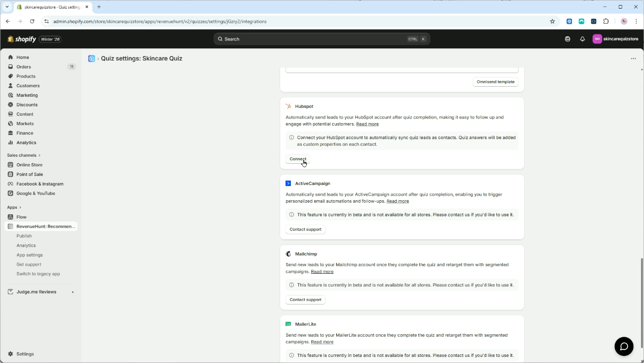The image size is (644, 363).
Task: Click the RevenueHunt app icon in breadcrumb
Action: point(91,58)
